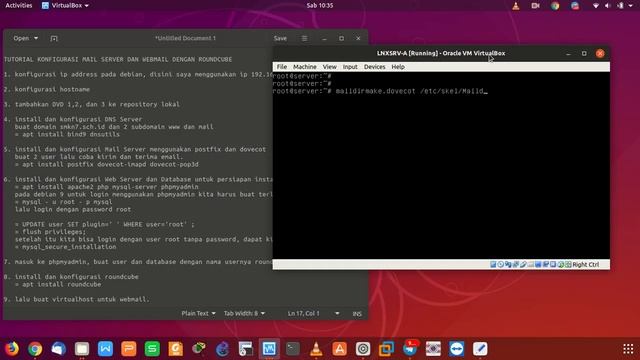Launch Firefox from the dock
This screenshot has width=640, height=360.
[12, 349]
